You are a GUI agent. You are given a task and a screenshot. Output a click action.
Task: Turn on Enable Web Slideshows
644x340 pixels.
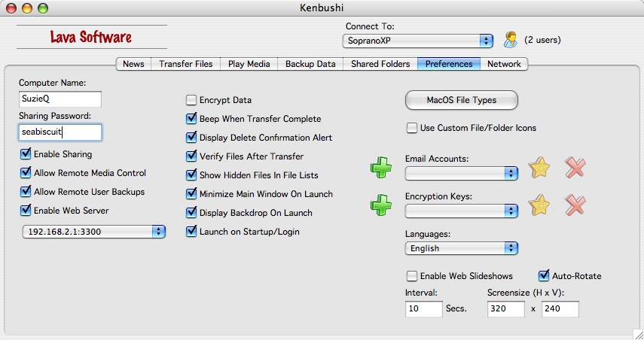(411, 276)
